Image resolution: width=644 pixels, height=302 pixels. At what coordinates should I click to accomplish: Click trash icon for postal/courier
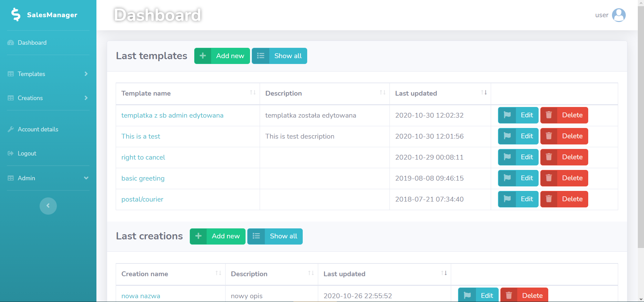549,199
